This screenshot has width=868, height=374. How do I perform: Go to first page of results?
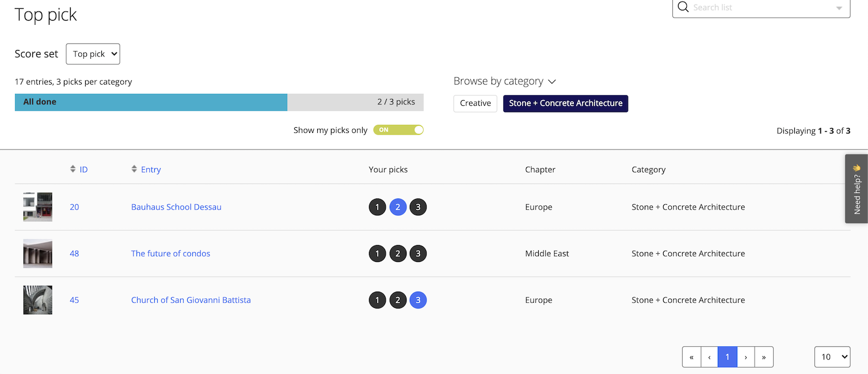(x=691, y=357)
